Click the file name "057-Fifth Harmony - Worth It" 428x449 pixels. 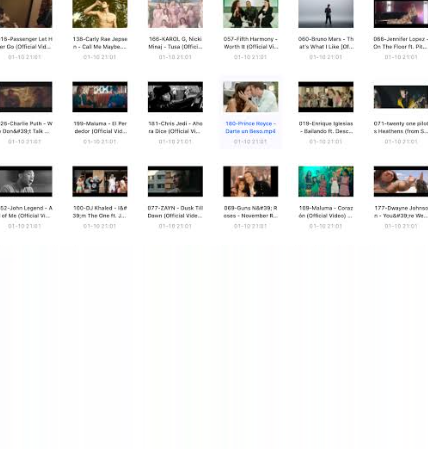(251, 43)
